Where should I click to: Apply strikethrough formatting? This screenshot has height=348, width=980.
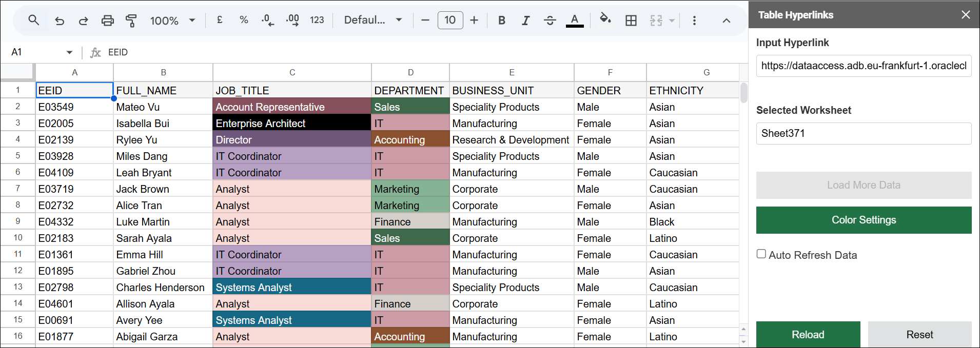coord(550,21)
